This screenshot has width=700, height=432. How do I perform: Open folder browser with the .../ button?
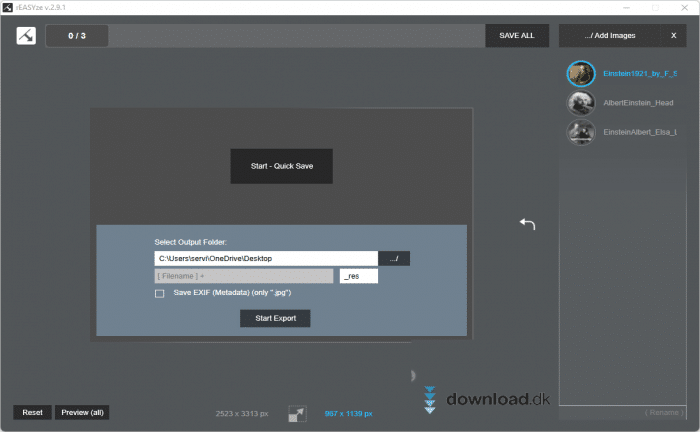[x=394, y=258]
